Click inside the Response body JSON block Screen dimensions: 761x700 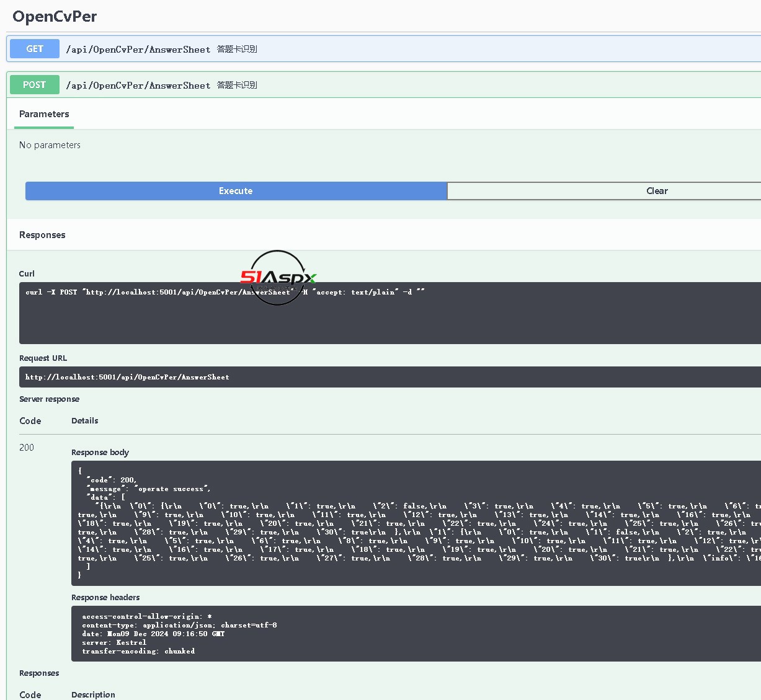click(416, 523)
